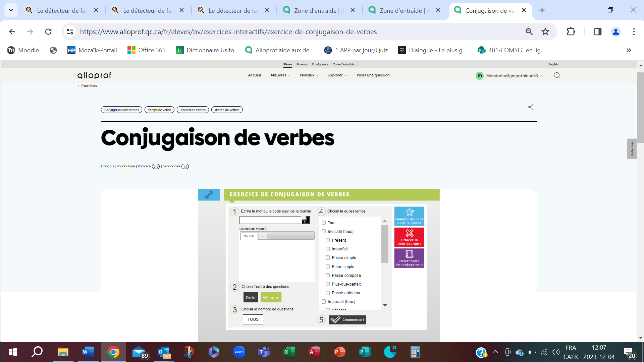Open Excel from the taskbar
This screenshot has width=644, height=362.
tap(289, 352)
